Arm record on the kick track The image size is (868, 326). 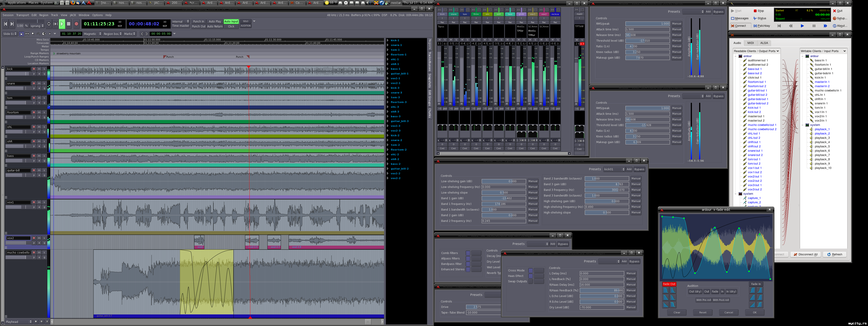(34, 69)
